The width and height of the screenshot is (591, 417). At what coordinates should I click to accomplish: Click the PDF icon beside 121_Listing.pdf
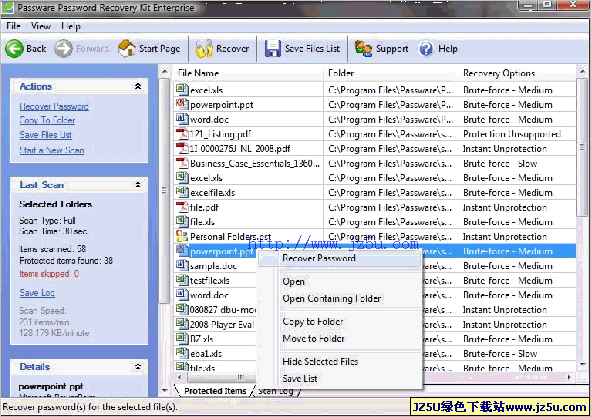[x=182, y=133]
